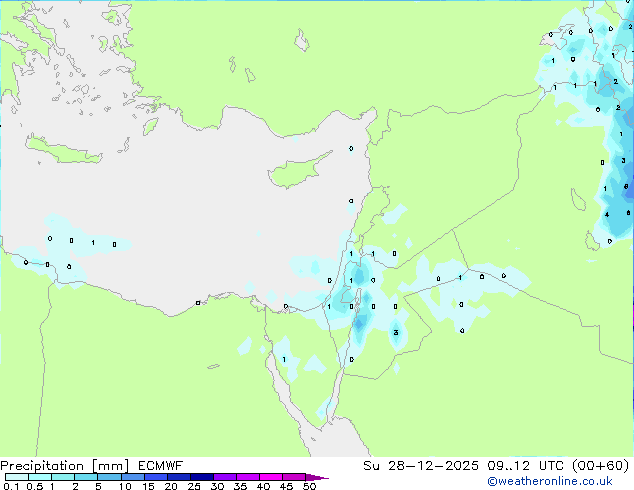Screen dimensions: 634x490
Task: Click the 'Su 28-12-2025' date text
Action: click(x=421, y=466)
